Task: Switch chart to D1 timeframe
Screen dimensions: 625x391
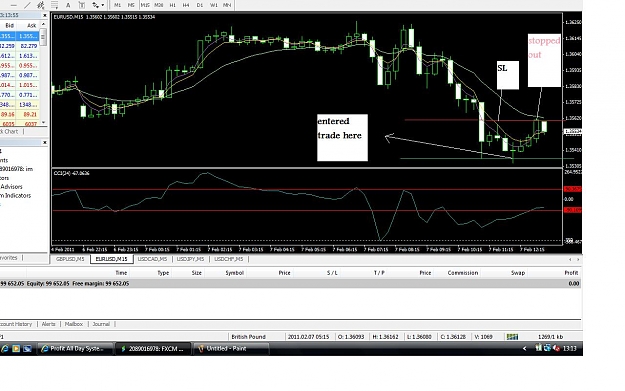Action: point(200,5)
